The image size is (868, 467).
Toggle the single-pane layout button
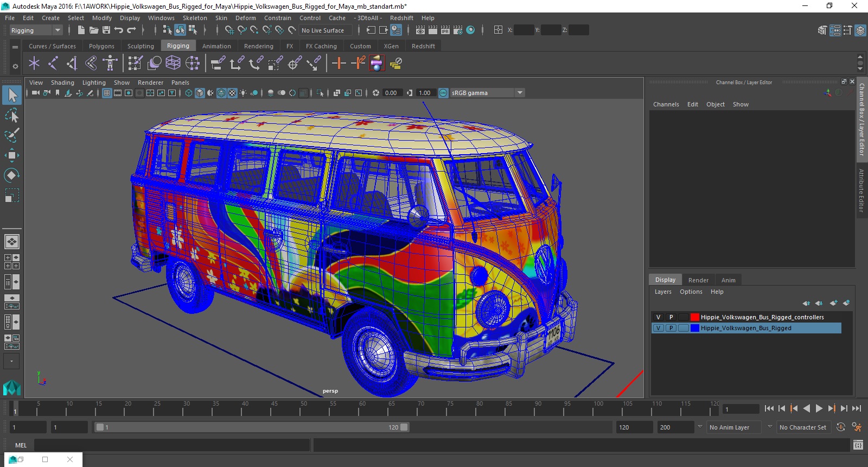click(x=11, y=242)
